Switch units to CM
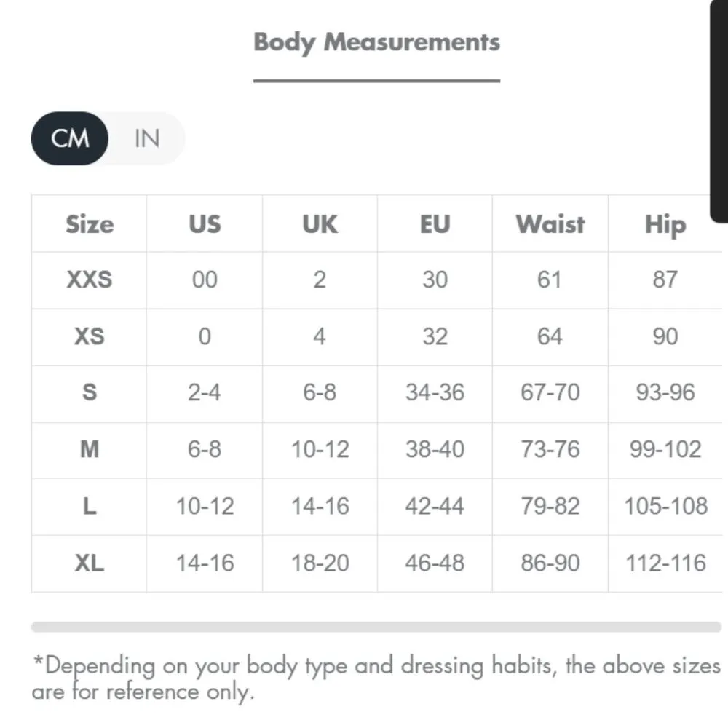 (x=70, y=138)
